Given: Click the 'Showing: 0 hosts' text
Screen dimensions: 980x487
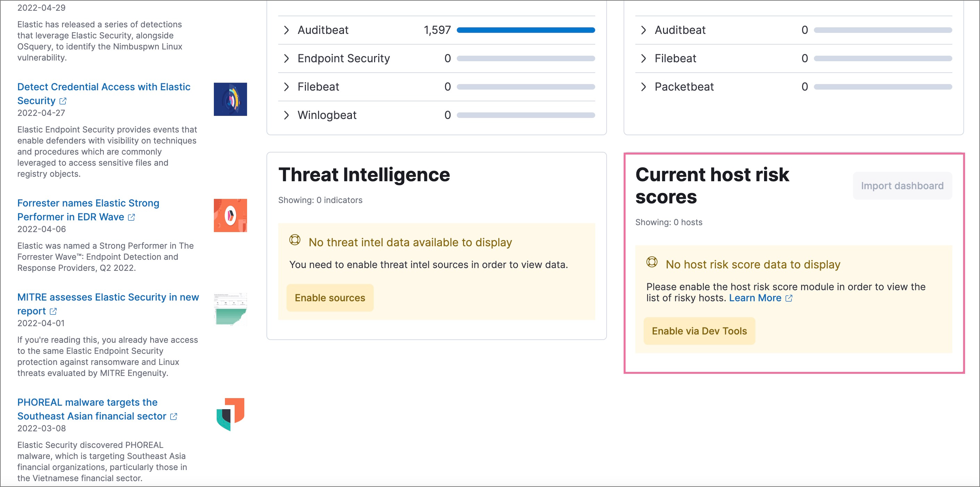Looking at the screenshot, I should pyautogui.click(x=669, y=222).
